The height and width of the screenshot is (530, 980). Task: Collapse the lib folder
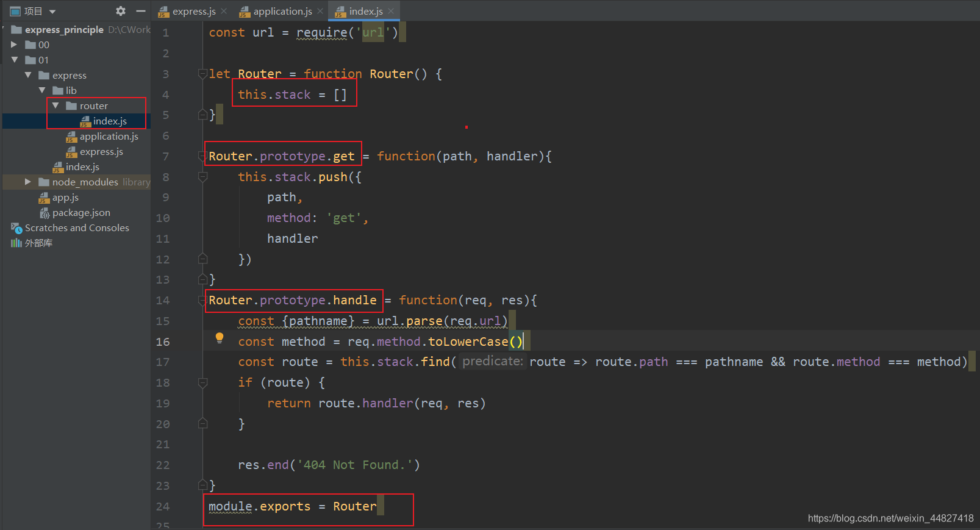point(42,90)
